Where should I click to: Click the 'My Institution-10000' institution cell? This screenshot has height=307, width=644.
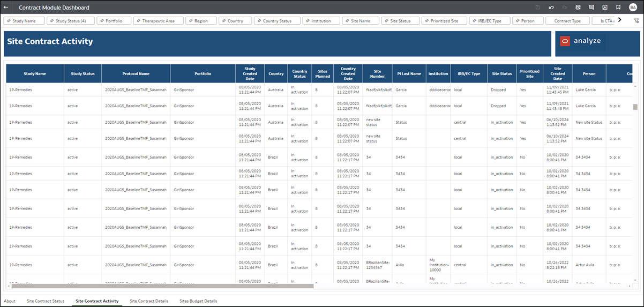(439, 265)
